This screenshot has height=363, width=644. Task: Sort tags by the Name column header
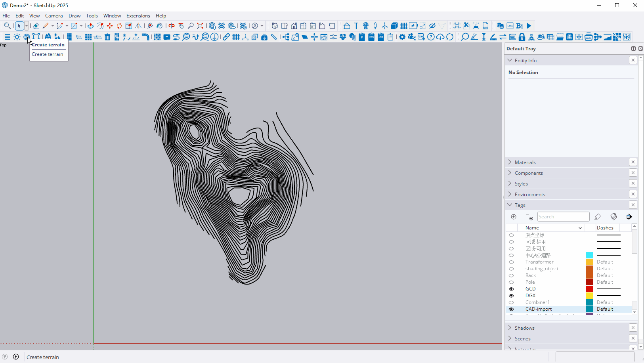click(x=532, y=227)
